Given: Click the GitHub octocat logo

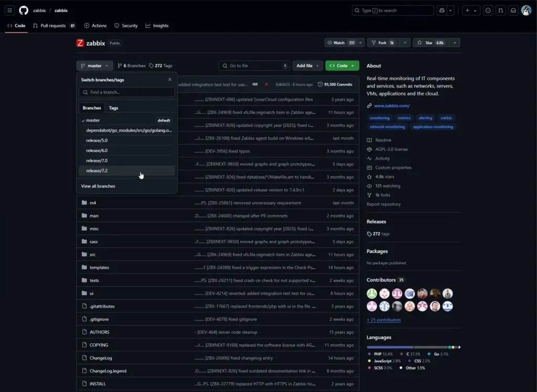Looking at the screenshot, I should point(24,10).
